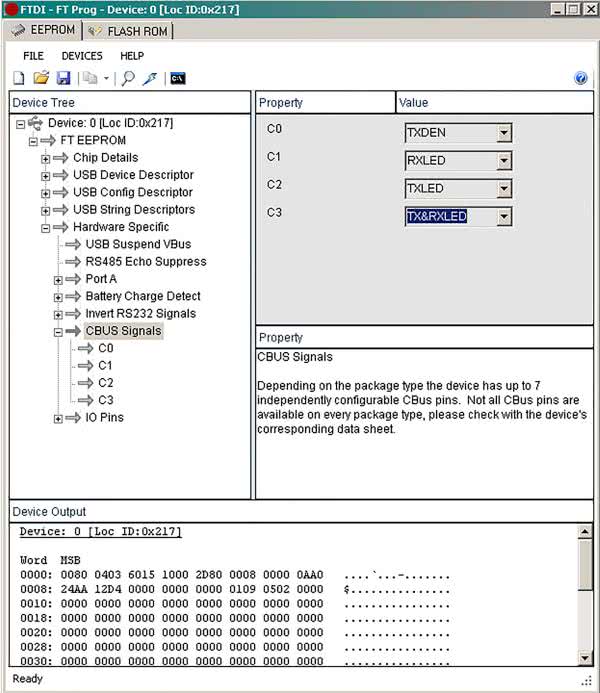Screen dimensions: 600x693
Task: Switch to the FLASH ROM tab
Action: [129, 31]
